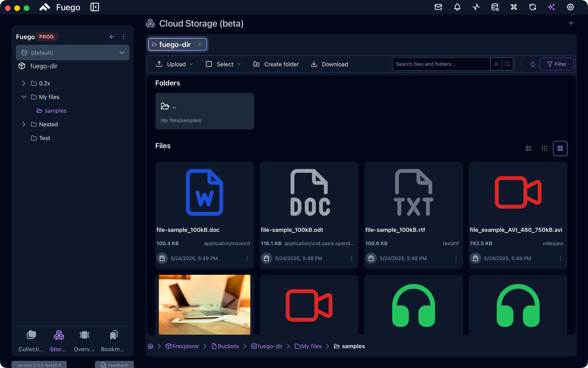The height and width of the screenshot is (368, 588).
Task: Click calendar icon on file-sample_100kB.doc card
Action: pyautogui.click(x=162, y=258)
